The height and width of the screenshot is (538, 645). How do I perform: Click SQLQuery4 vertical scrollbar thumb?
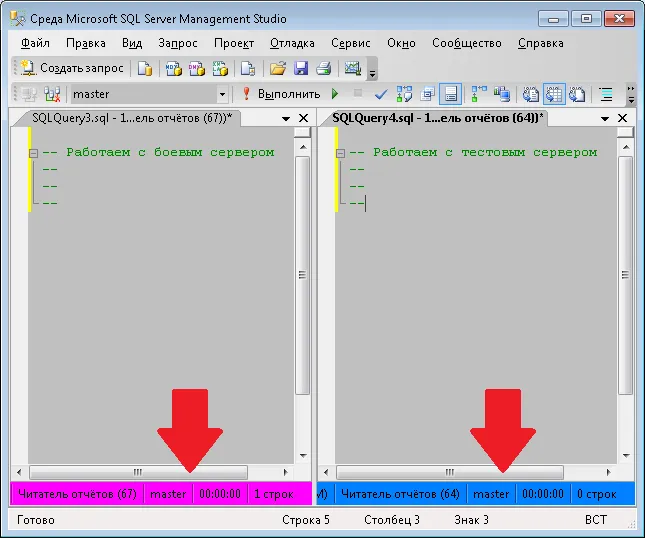626,275
